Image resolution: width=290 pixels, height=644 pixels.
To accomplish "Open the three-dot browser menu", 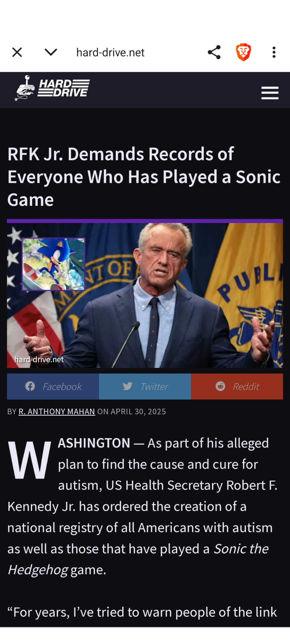I will [x=274, y=52].
